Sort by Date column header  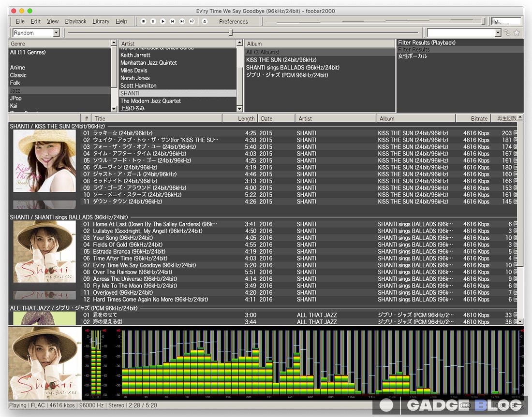pyautogui.click(x=276, y=119)
